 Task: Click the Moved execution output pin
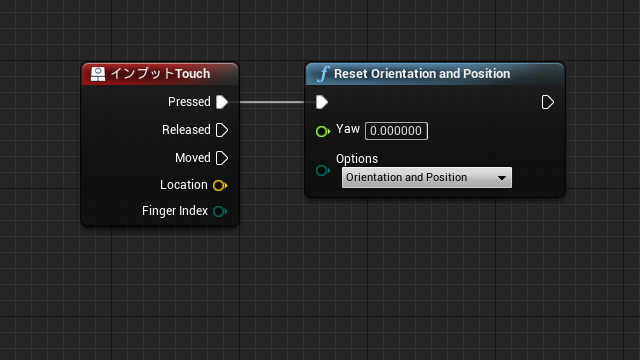point(222,158)
